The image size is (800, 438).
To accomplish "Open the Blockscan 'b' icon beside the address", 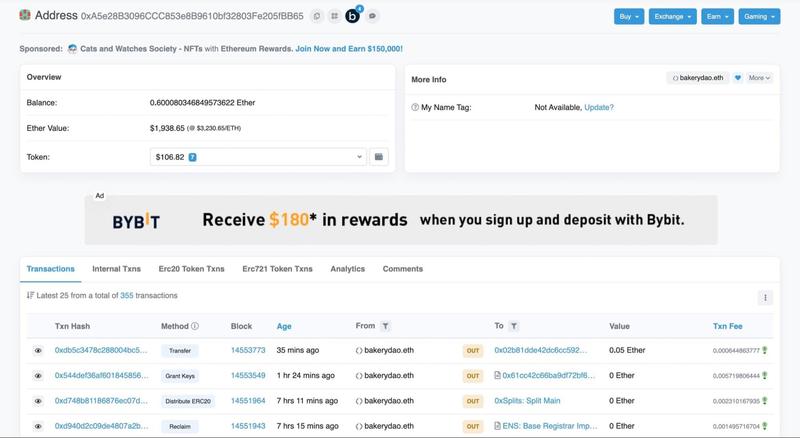I will pyautogui.click(x=353, y=16).
